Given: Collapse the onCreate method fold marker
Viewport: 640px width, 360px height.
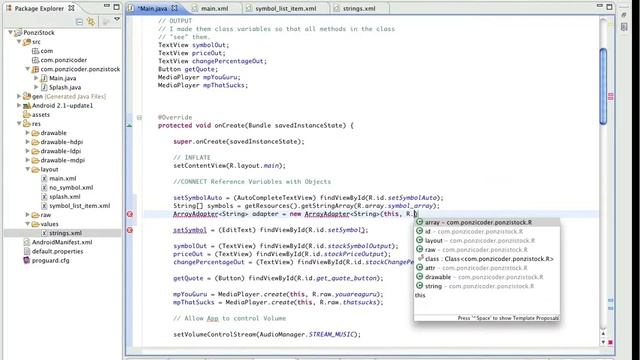Looking at the screenshot, I should tap(139, 118).
